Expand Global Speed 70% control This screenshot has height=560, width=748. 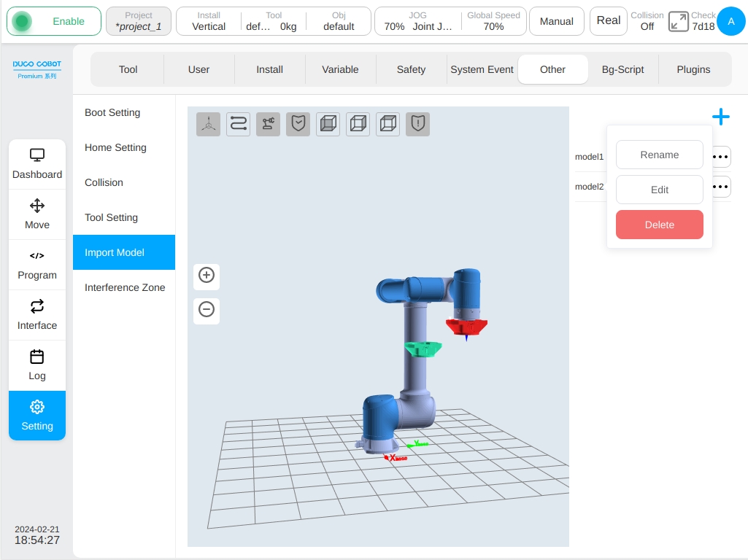click(x=494, y=21)
